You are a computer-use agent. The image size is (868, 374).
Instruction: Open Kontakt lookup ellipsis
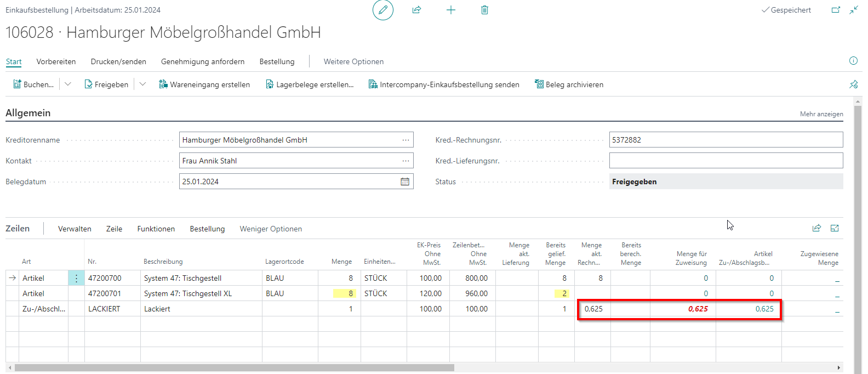pyautogui.click(x=406, y=161)
